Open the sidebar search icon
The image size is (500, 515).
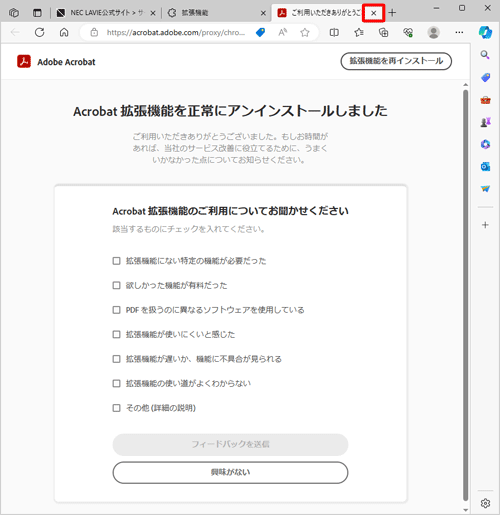(x=485, y=55)
